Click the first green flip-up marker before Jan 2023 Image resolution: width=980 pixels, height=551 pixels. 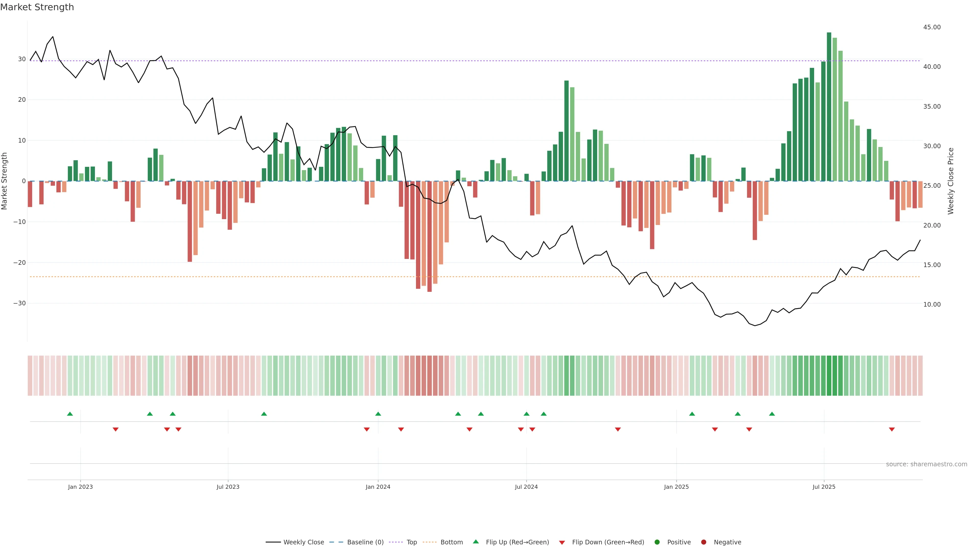point(70,414)
